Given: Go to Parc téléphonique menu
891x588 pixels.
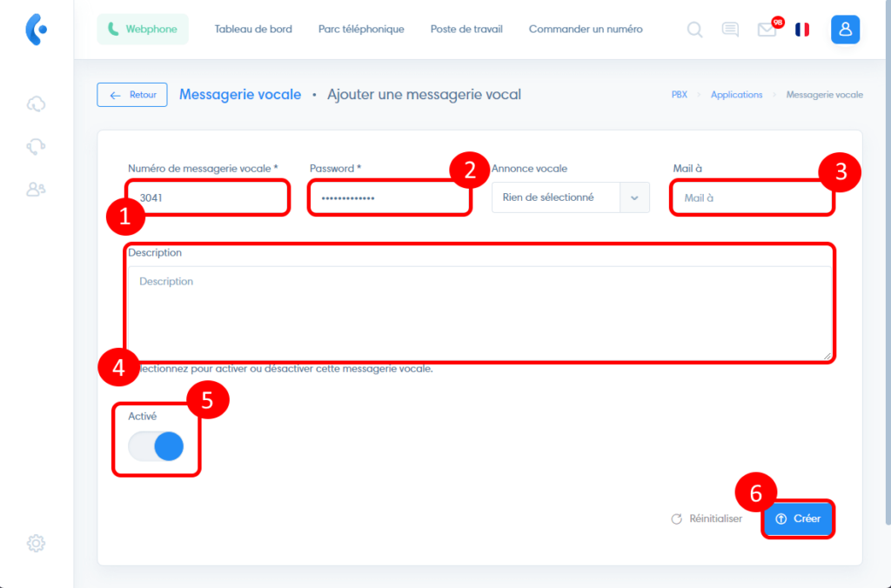Looking at the screenshot, I should [361, 30].
